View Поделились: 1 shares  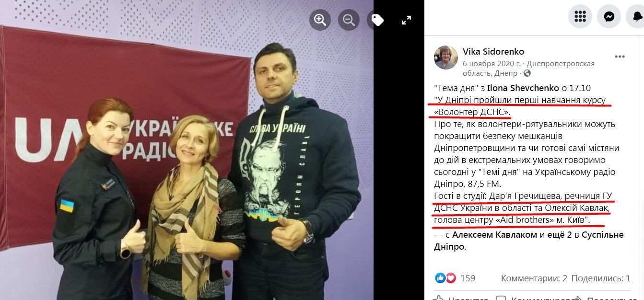[x=601, y=278]
